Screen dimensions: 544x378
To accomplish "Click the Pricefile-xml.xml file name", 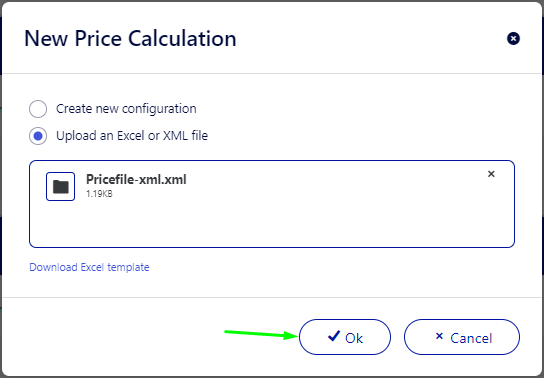I will coord(136,180).
